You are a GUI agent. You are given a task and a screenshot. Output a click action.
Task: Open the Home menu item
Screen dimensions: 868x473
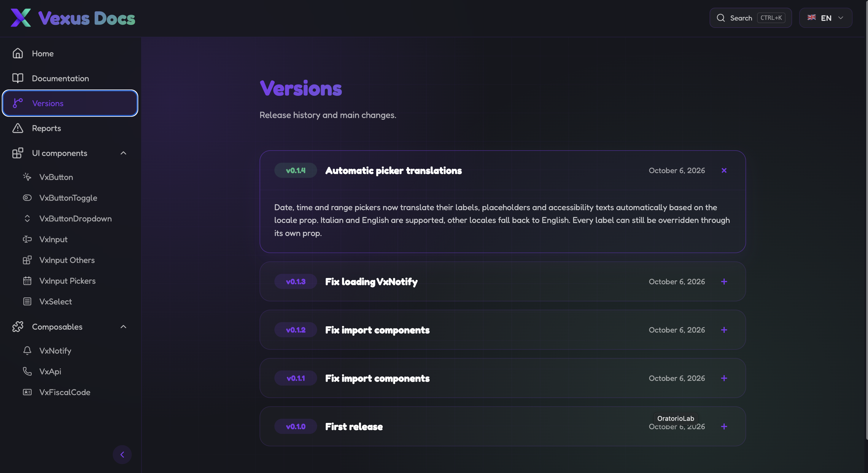pos(70,53)
